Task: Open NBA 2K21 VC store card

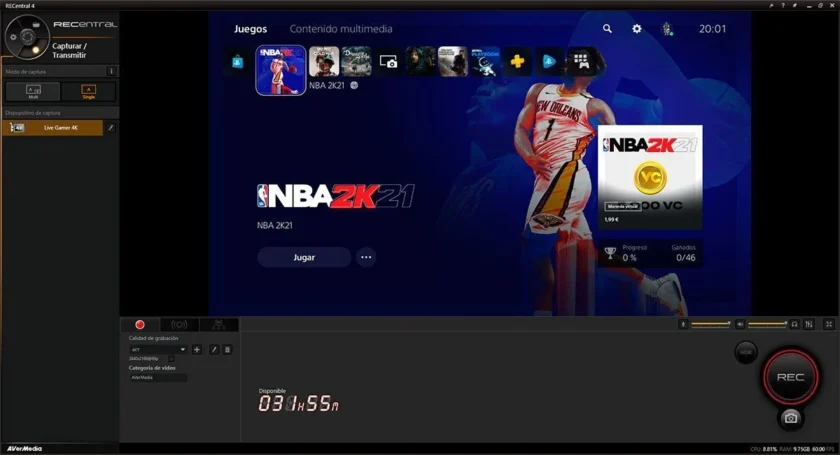Action: [650, 177]
